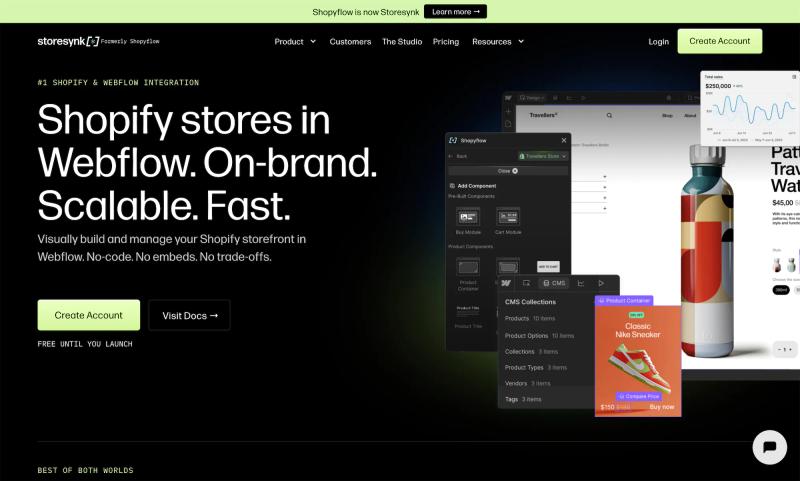
Task: Click the Close button in Shopyflow panel
Action: click(x=508, y=171)
